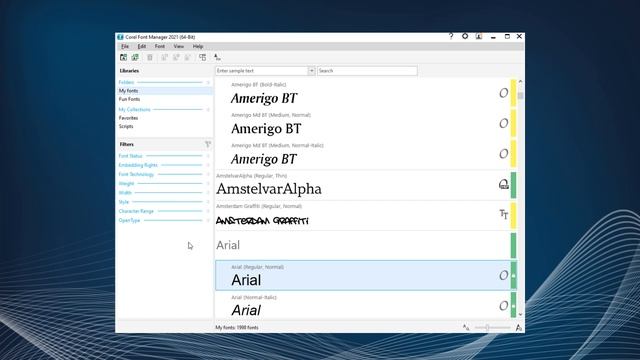This screenshot has height=360, width=640.
Task: Click green status bar on AmstelvarAlpha row
Action: tap(513, 185)
